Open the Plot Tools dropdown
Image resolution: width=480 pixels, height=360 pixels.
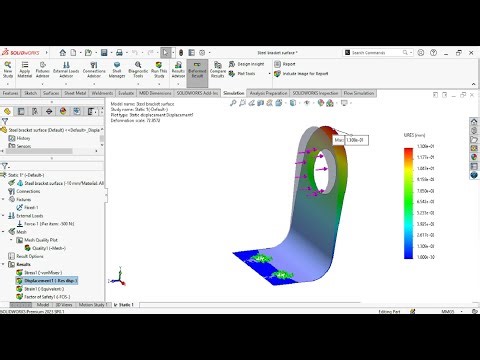[269, 74]
